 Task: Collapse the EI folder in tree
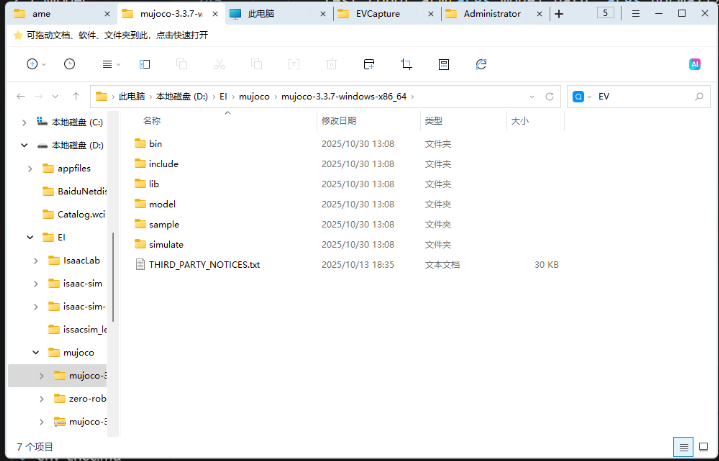click(30, 237)
